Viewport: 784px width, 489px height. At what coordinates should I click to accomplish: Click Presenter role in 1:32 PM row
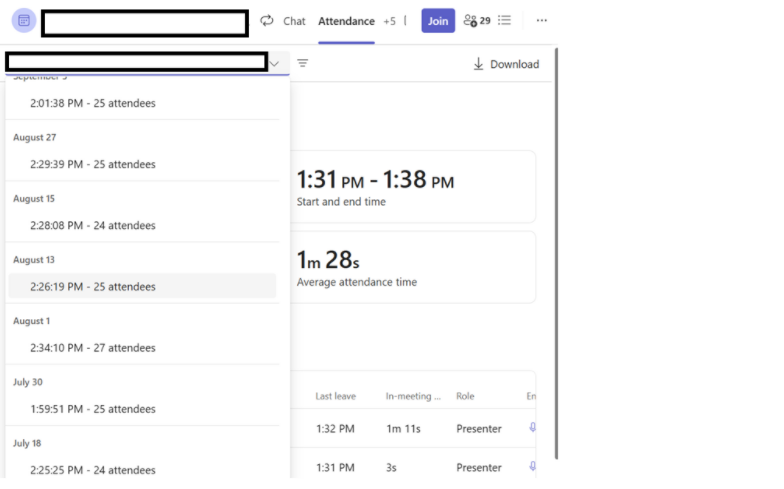pyautogui.click(x=479, y=429)
